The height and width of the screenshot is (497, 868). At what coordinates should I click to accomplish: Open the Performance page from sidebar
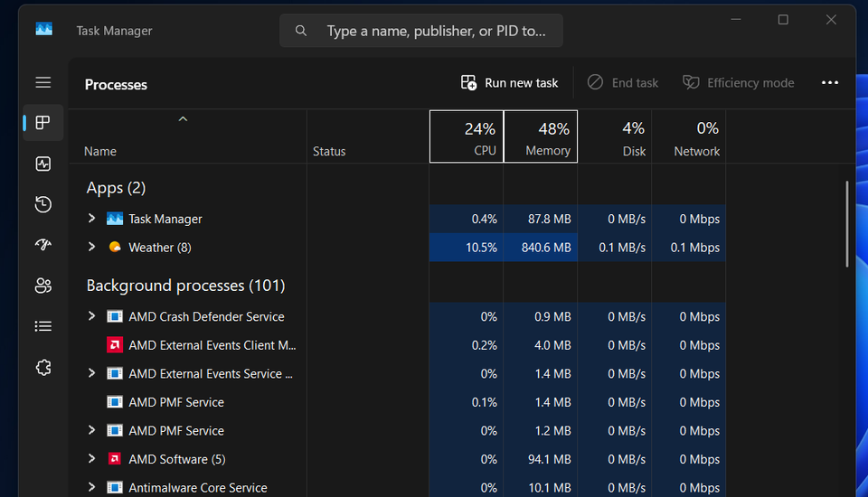click(43, 164)
